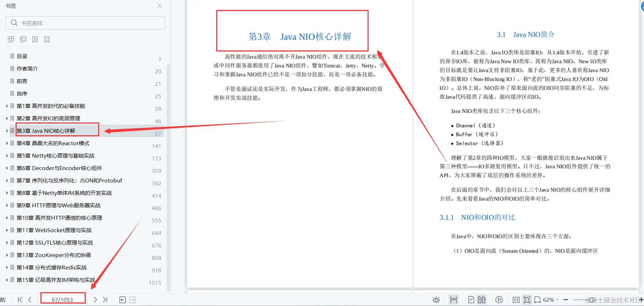This screenshot has width=644, height=306.
Task: Collapse all bookmarks icon
Action: [23, 39]
